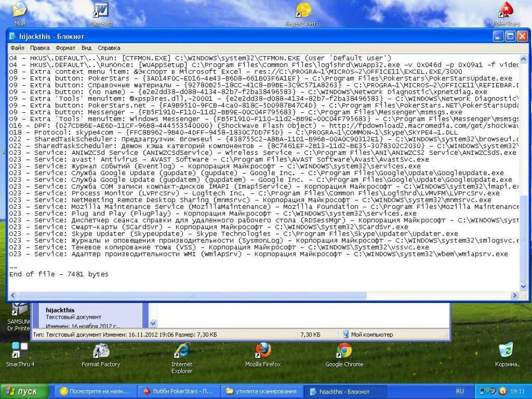Click the avast! Antivirus service line
Image resolution: width=532 pixels, height=399 pixels.
219,159
